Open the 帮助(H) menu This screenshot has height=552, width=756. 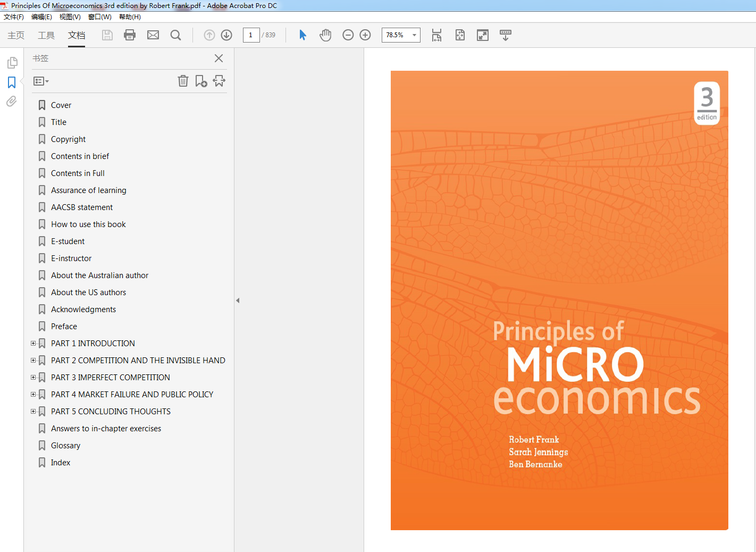pyautogui.click(x=130, y=17)
